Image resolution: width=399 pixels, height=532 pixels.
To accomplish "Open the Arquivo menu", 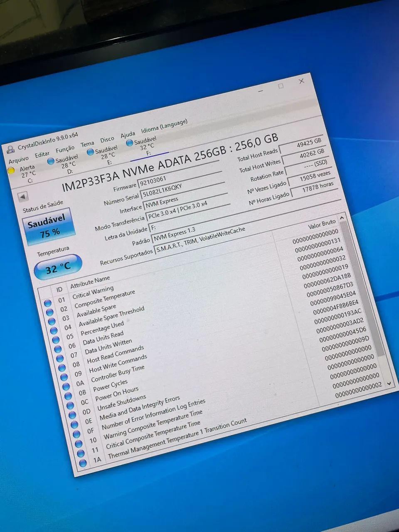I will pos(19,160).
